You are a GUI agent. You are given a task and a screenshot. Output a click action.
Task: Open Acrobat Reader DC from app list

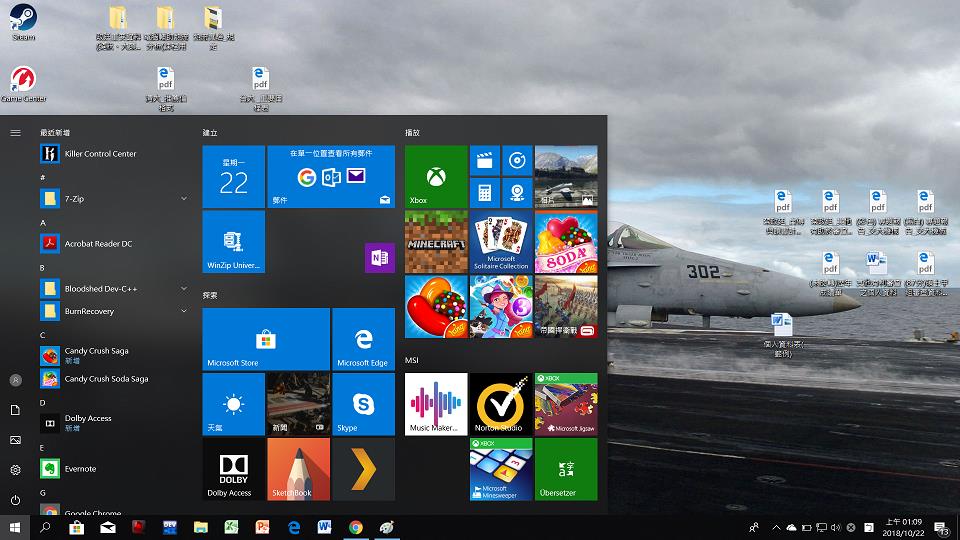[114, 244]
